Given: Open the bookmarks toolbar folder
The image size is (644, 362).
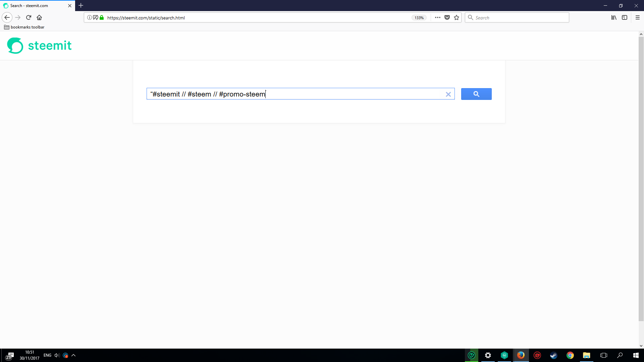Looking at the screenshot, I should 24,27.
